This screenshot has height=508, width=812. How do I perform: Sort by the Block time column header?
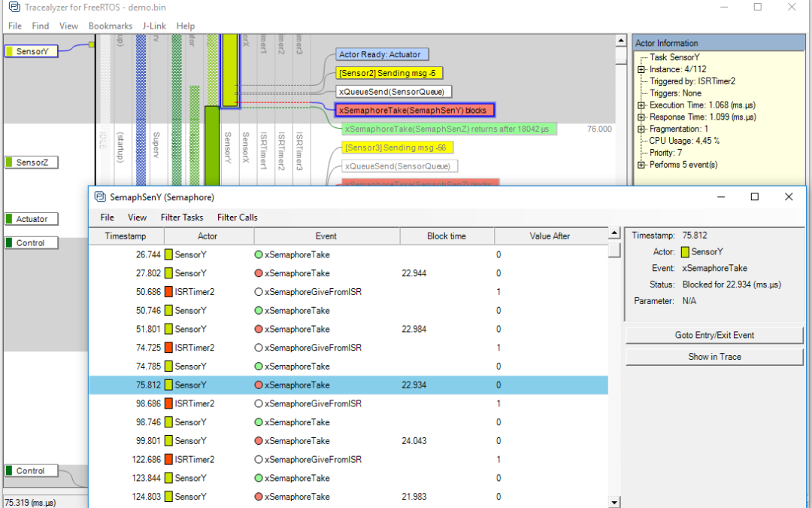click(447, 236)
